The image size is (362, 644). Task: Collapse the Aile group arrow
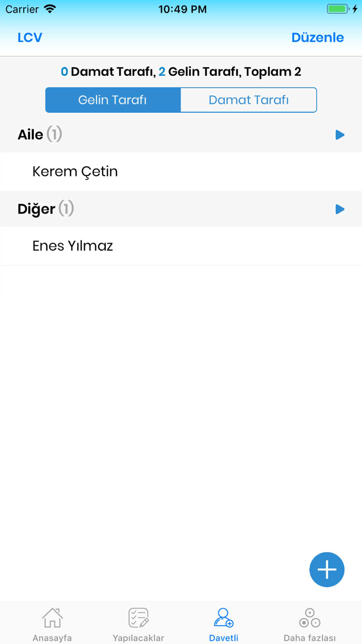[340, 135]
